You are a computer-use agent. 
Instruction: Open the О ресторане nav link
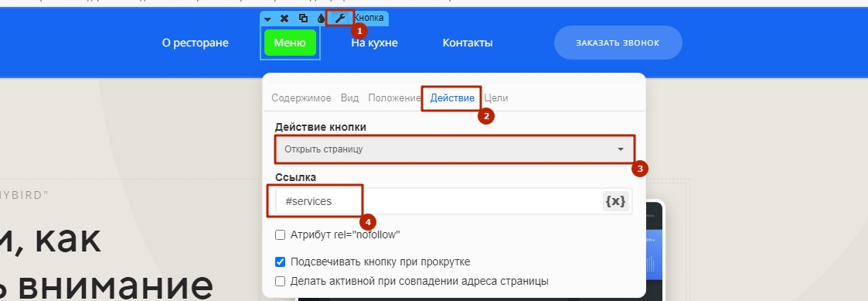point(195,43)
